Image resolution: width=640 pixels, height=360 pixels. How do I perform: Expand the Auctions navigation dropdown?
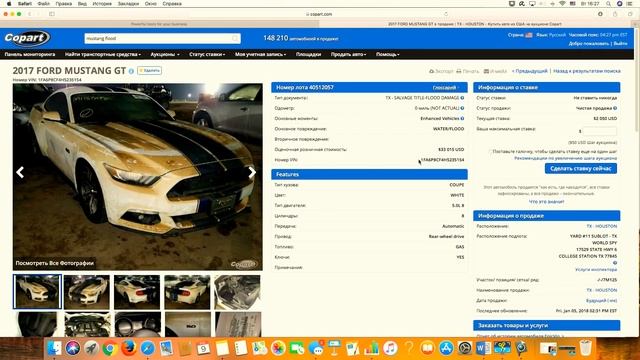tap(165, 54)
